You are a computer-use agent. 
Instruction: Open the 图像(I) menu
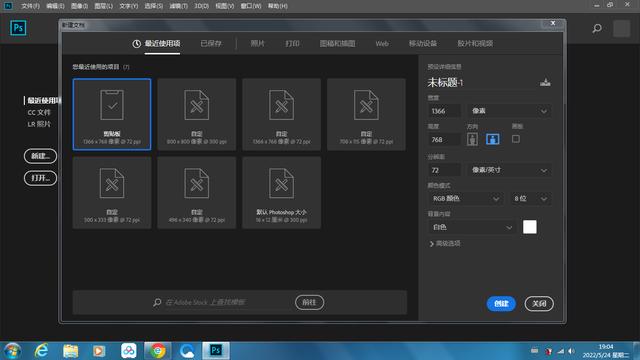point(79,6)
